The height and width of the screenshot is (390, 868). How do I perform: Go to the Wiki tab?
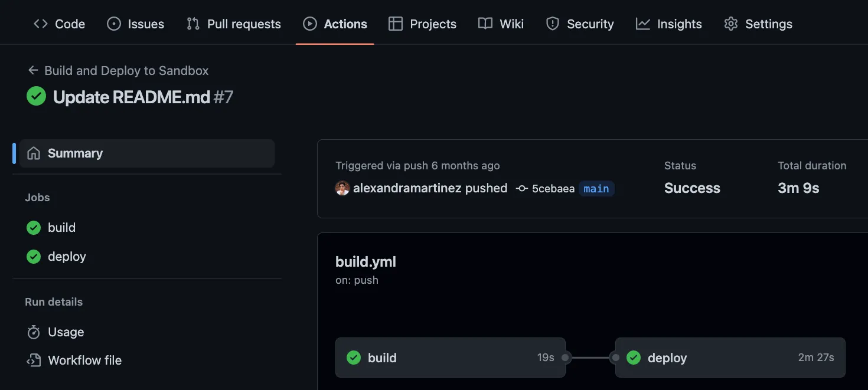tap(501, 24)
